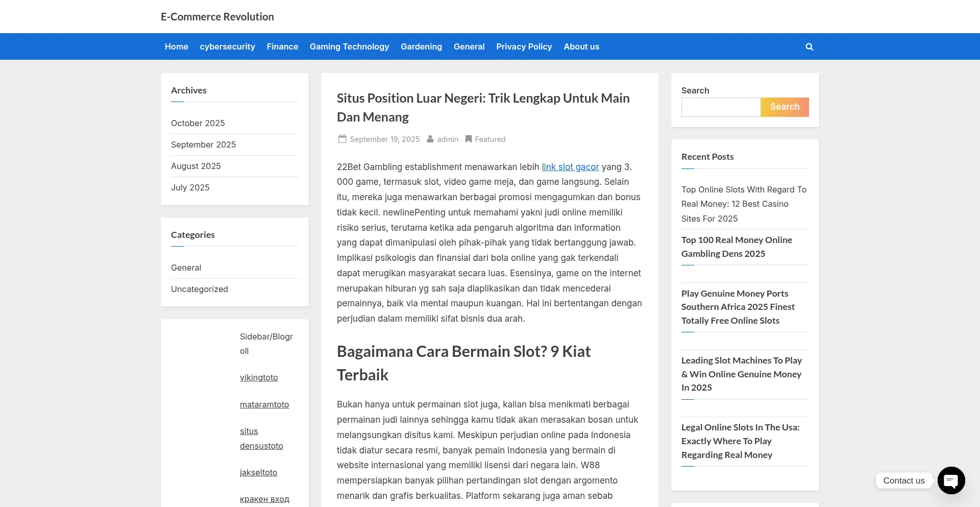Visit the mataramtoto blogroll link
Screen dimensions: 980x507
point(264,404)
